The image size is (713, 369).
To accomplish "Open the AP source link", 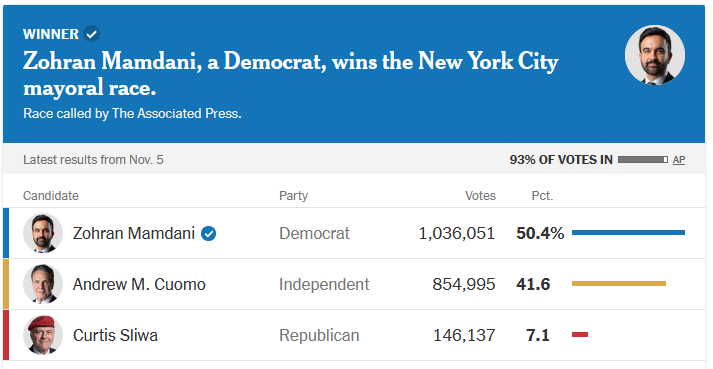I will coord(679,160).
